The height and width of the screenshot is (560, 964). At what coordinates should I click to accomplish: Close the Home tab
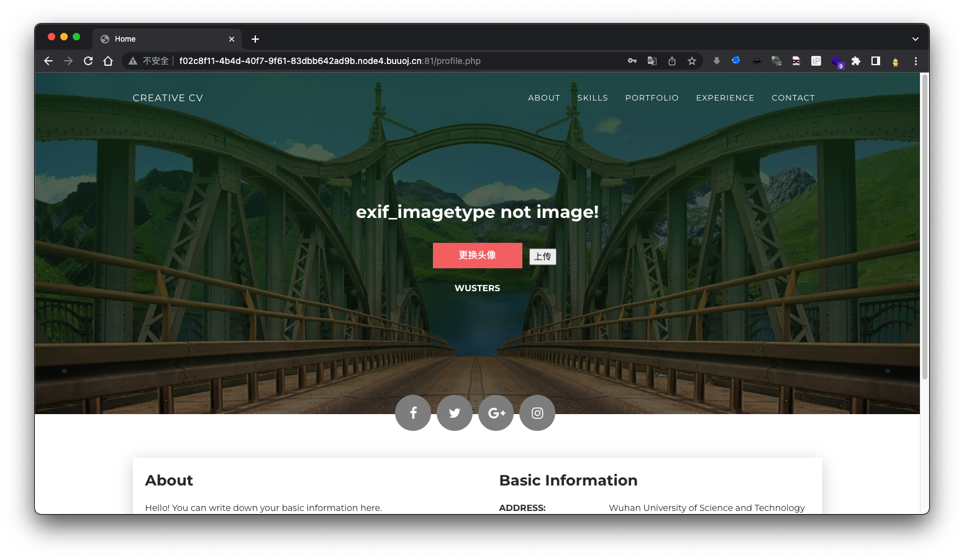coord(232,39)
